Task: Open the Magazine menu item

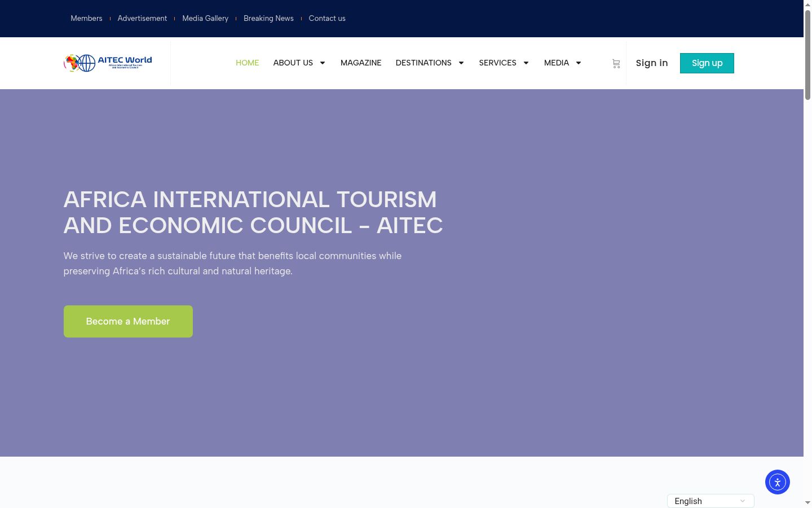Action: click(x=361, y=63)
